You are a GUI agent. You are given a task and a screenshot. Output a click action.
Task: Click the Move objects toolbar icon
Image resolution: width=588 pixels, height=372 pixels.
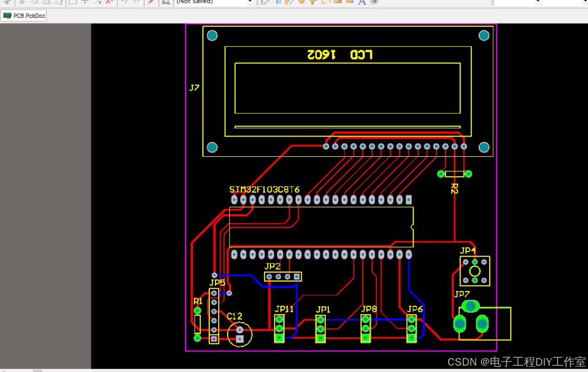pos(85,2)
